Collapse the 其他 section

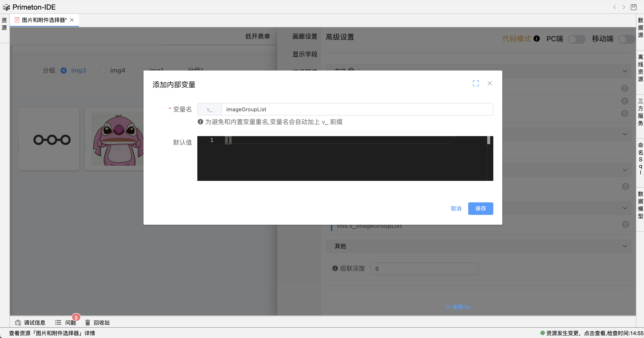pos(624,246)
